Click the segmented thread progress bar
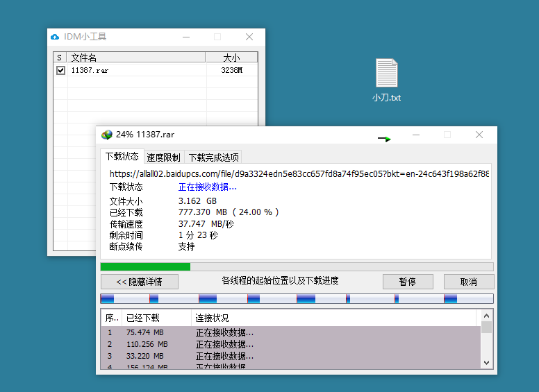 point(297,299)
